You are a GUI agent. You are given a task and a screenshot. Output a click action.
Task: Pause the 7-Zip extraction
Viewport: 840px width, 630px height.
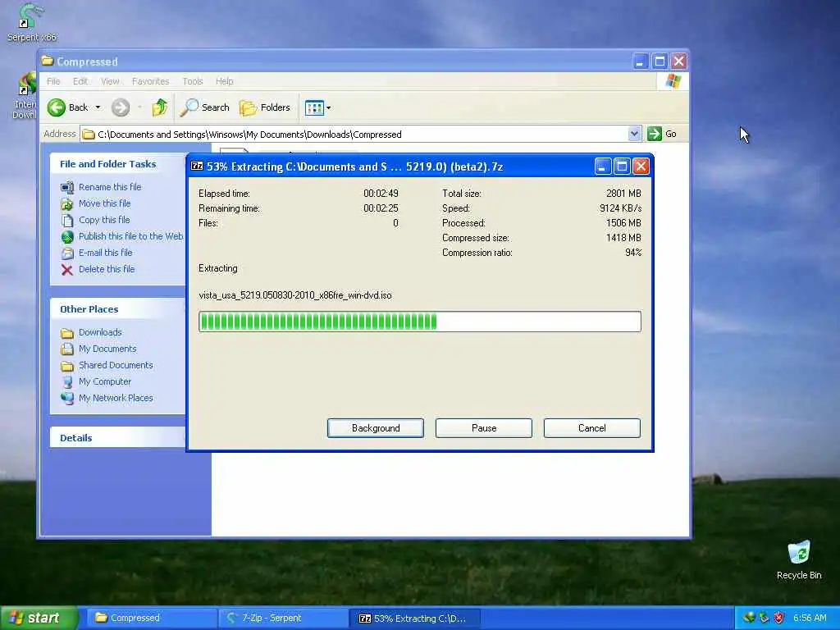tap(484, 428)
